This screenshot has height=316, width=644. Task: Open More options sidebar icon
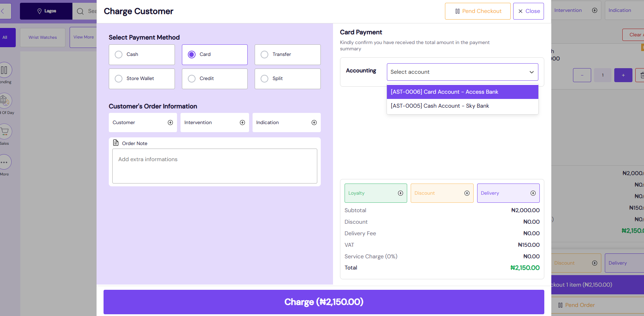pos(5,162)
